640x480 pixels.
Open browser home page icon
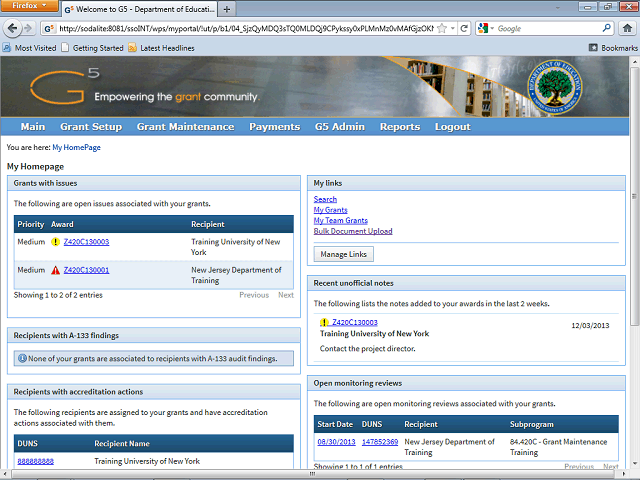pyautogui.click(x=627, y=28)
